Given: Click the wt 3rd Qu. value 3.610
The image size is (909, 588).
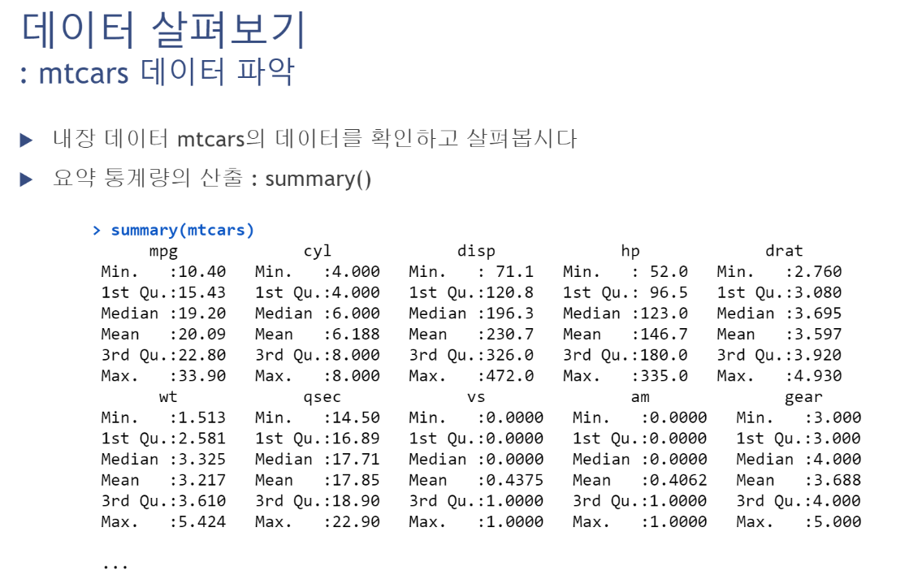Looking at the screenshot, I should 201,501.
